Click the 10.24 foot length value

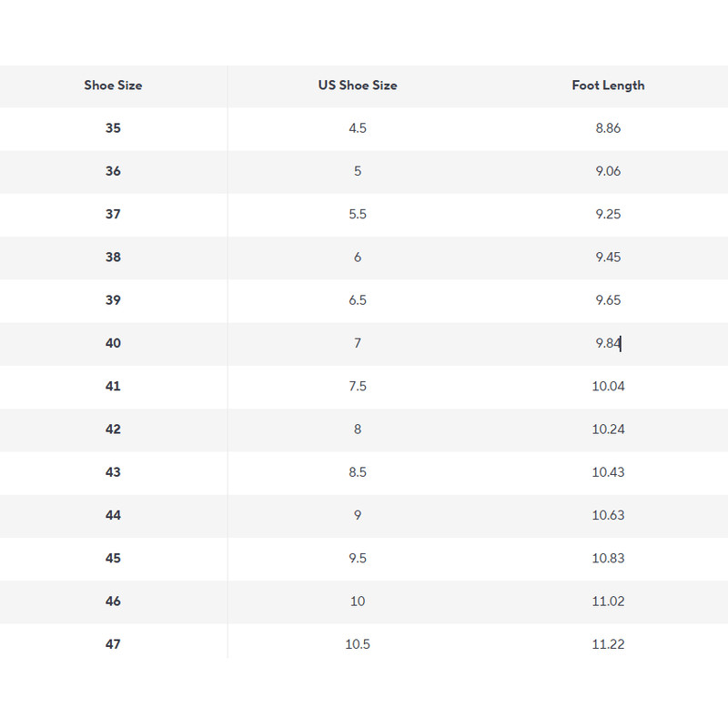608,430
